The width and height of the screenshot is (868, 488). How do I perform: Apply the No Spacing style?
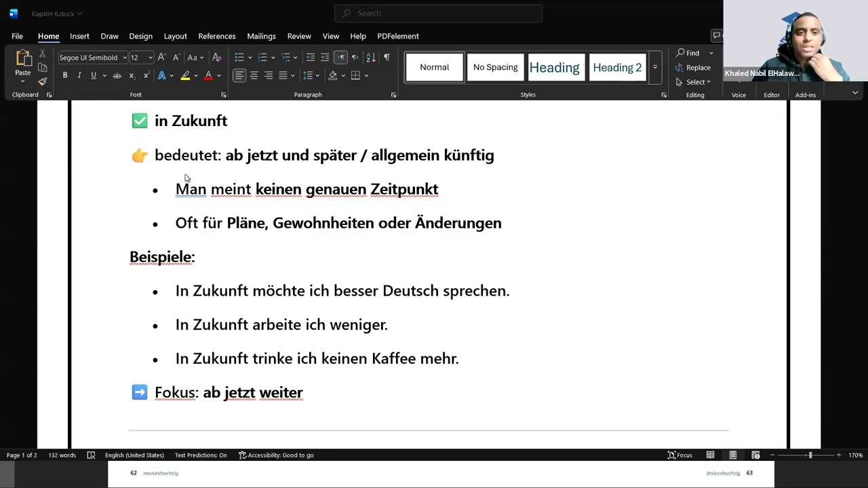pos(496,67)
